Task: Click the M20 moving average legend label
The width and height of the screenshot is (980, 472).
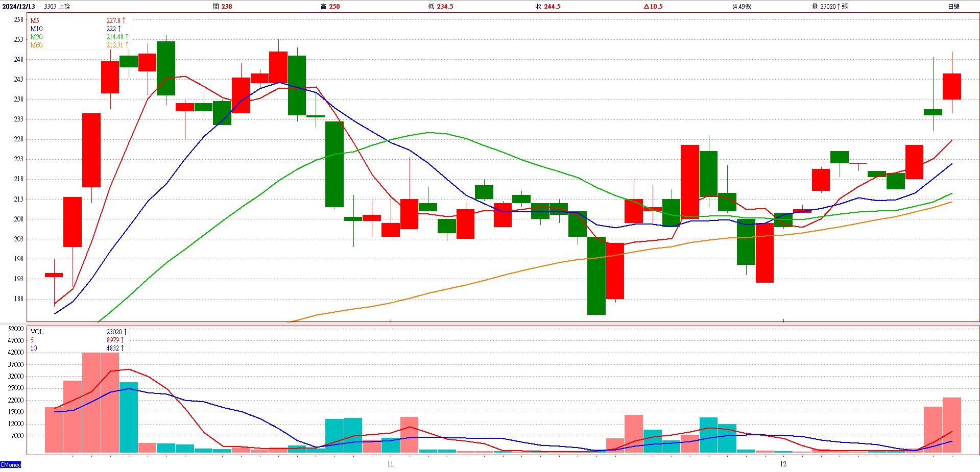Action: click(36, 37)
